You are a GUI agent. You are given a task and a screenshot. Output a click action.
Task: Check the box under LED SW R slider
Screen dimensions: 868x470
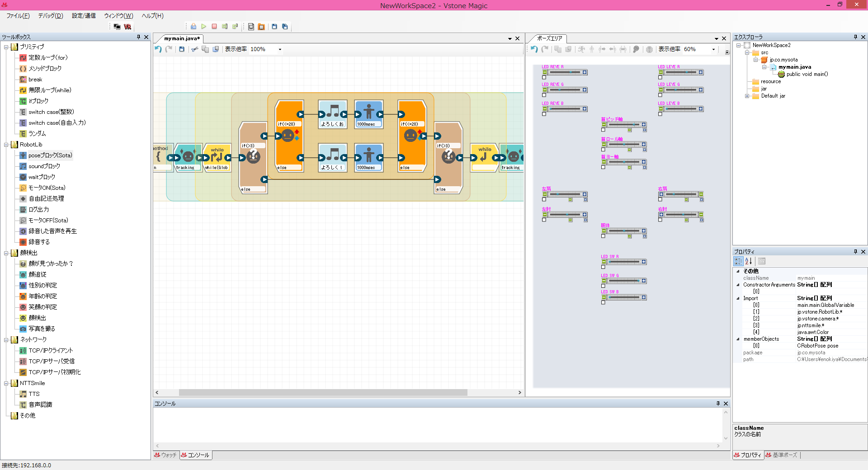click(x=603, y=267)
